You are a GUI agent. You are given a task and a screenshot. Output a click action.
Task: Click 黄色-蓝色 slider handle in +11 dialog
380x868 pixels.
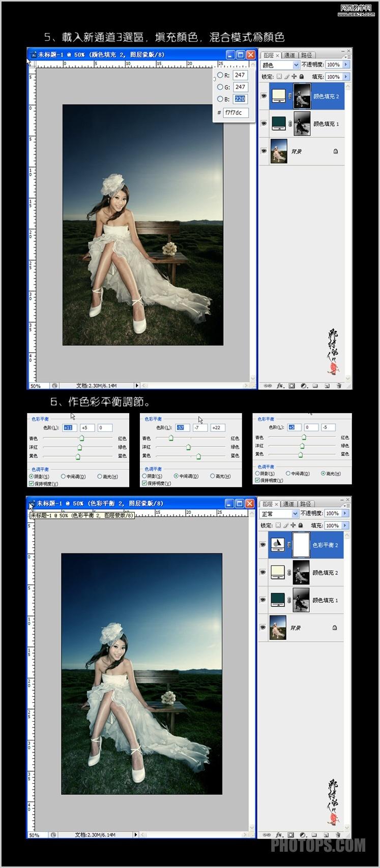click(78, 456)
